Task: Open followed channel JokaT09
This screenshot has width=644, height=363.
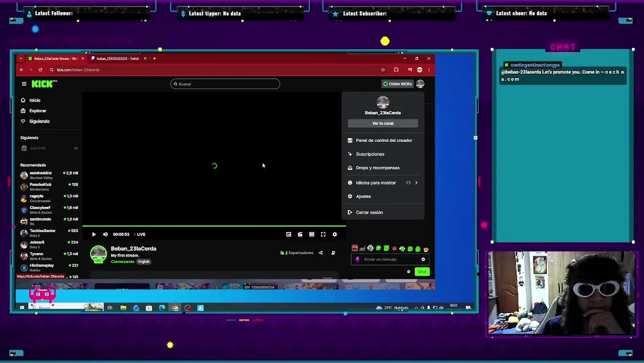Action: pyautogui.click(x=49, y=148)
